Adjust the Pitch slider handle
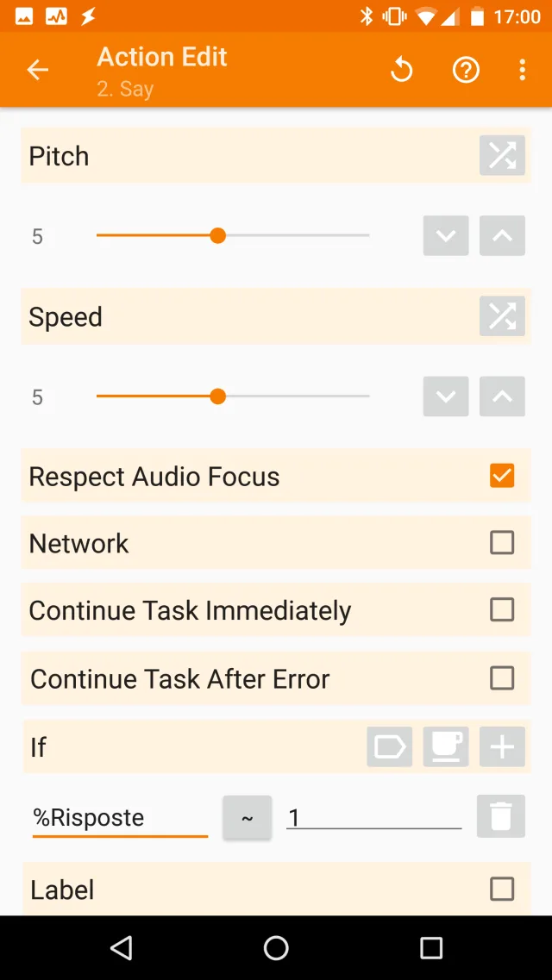 point(218,235)
